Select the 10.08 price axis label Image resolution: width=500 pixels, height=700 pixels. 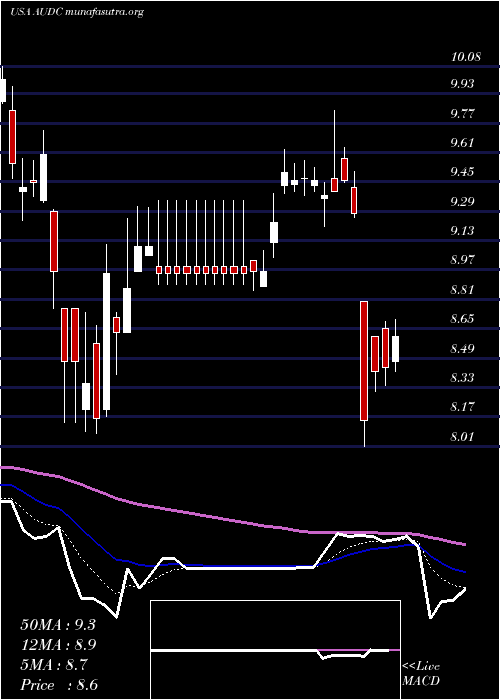466,57
